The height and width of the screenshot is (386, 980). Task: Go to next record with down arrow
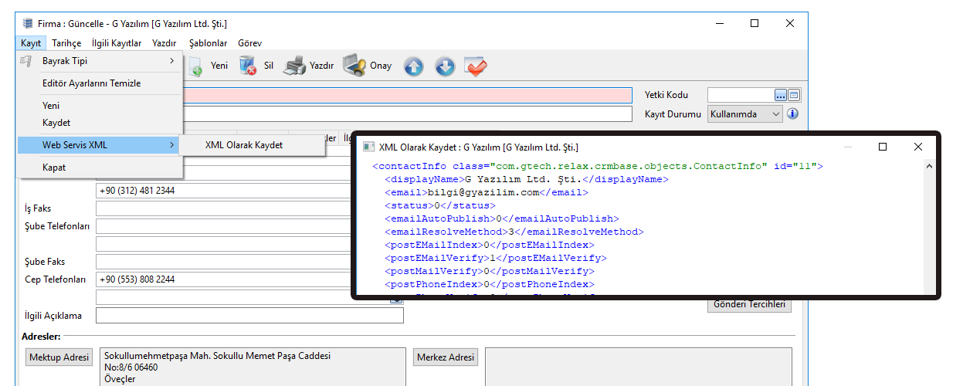(x=445, y=67)
